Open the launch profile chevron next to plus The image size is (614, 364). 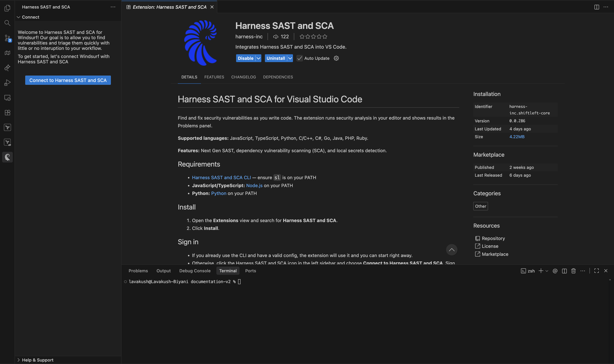pos(547,271)
